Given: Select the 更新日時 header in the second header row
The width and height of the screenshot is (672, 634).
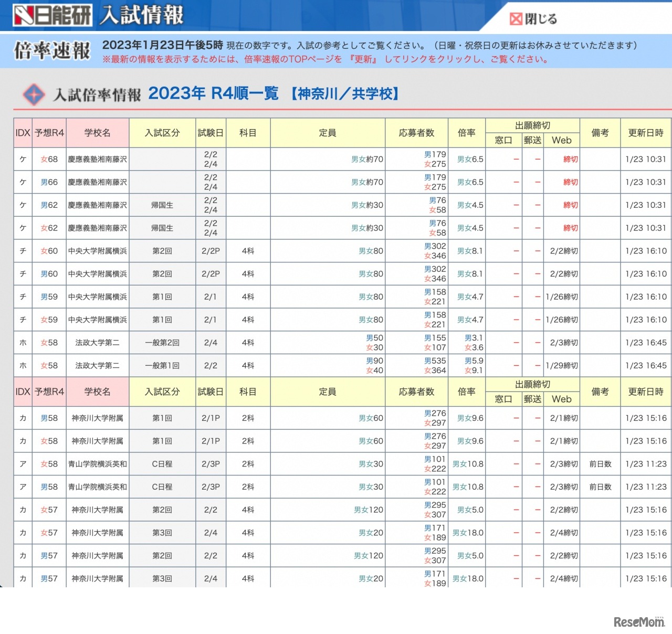Looking at the screenshot, I should (645, 392).
